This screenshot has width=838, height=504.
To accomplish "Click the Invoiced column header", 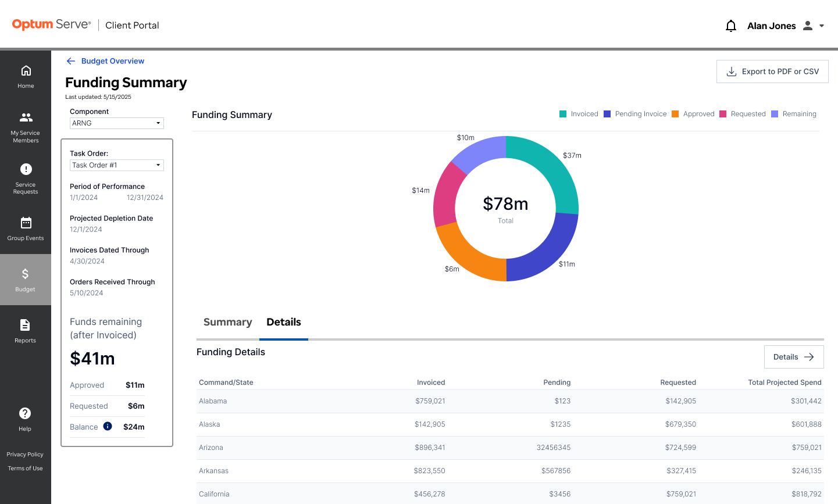I will 431,383.
